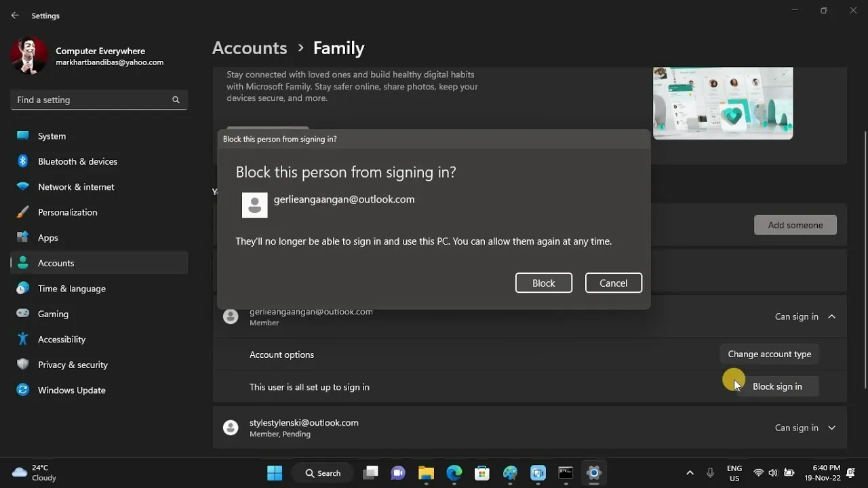
Task: Dismiss the dialog with Cancel
Action: click(613, 283)
